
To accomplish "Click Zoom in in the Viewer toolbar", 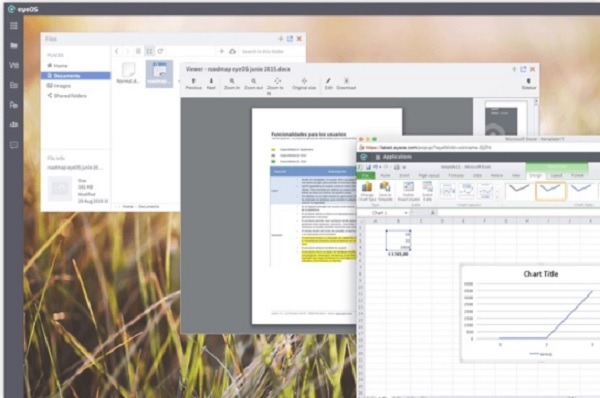I will point(232,84).
